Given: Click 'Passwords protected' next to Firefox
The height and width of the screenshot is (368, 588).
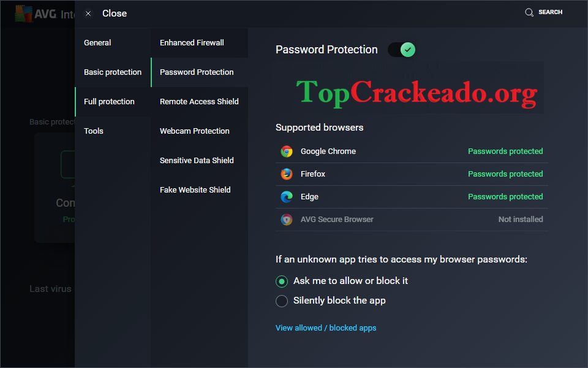Looking at the screenshot, I should point(505,174).
